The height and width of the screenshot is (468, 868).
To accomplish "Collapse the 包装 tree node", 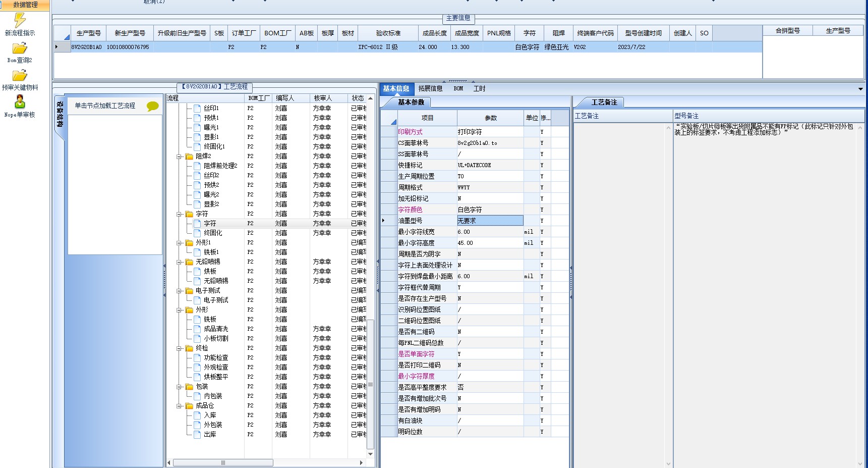I will click(x=179, y=387).
